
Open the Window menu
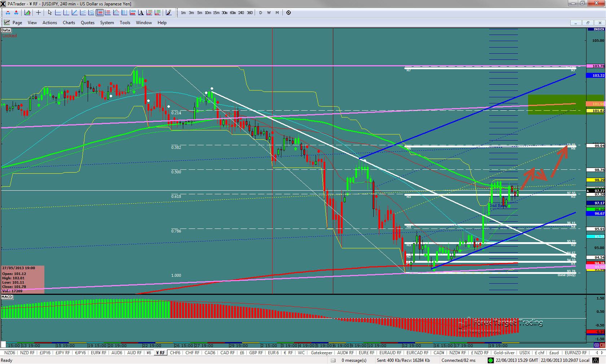(144, 23)
